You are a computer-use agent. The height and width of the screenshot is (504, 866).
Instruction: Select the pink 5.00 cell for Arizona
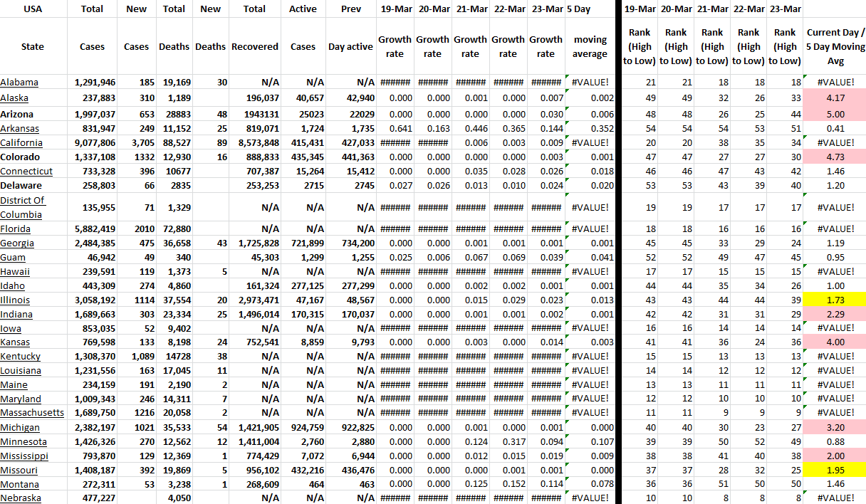pos(835,114)
